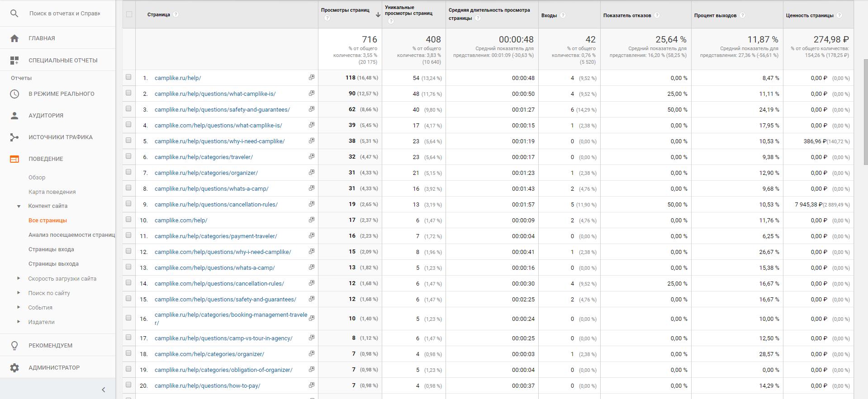The width and height of the screenshot is (868, 399).
Task: Open the Обзор report
Action: tap(37, 178)
